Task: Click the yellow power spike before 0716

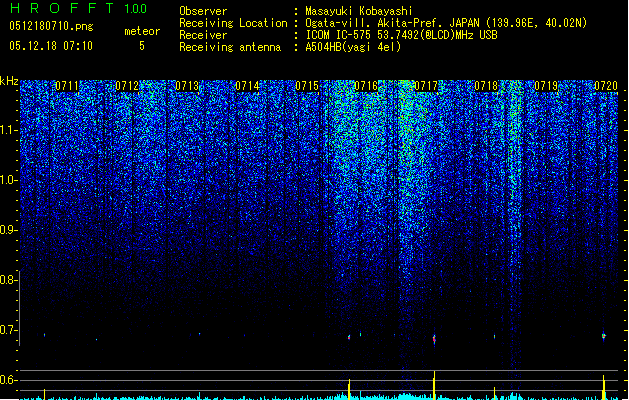Action: [x=349, y=389]
